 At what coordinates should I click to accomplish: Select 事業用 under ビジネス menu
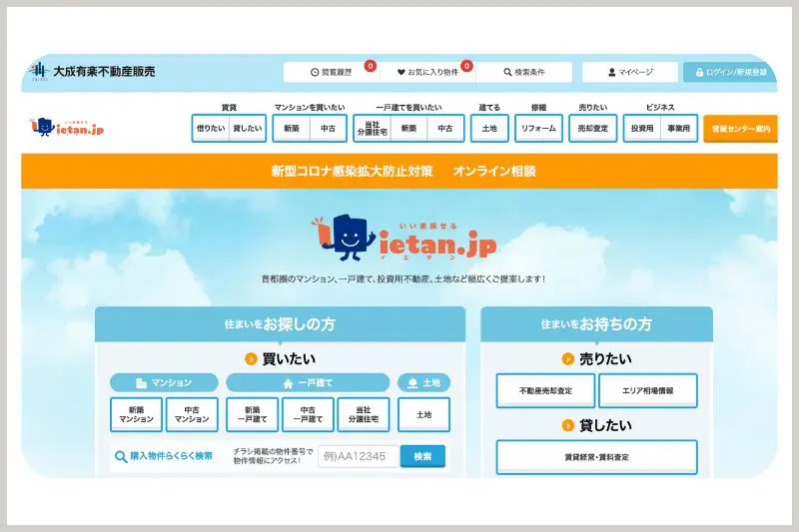pyautogui.click(x=679, y=129)
